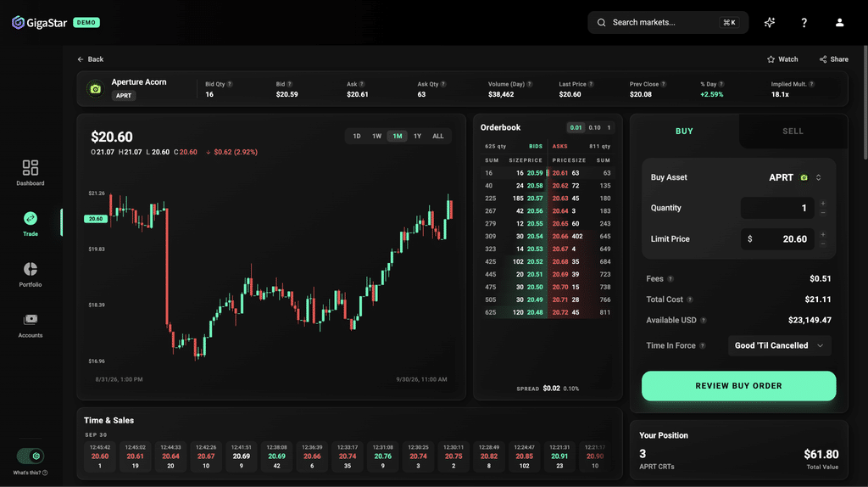Open the Buy Asset APRT selector

pyautogui.click(x=795, y=177)
